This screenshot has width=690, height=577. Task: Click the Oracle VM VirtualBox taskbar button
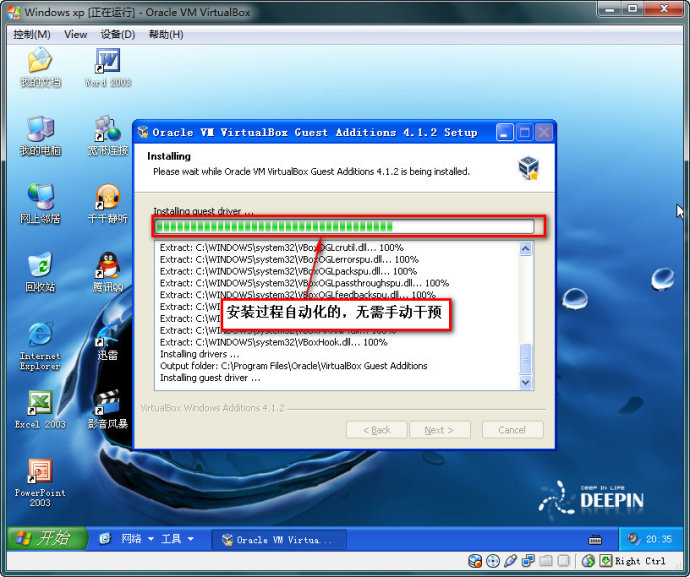click(279, 540)
